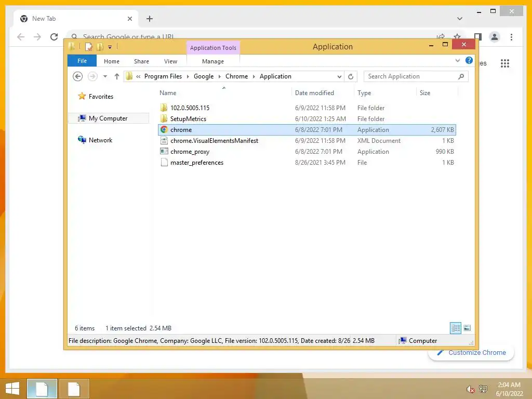Viewport: 532px width, 399px height.
Task: Open the taskbar clock showing 2:04 AM
Action: 509,389
